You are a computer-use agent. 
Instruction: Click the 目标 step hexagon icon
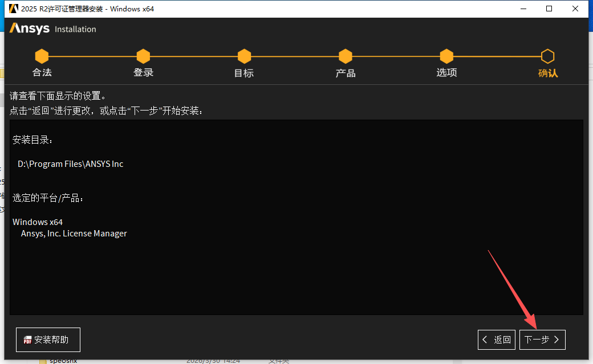point(243,56)
